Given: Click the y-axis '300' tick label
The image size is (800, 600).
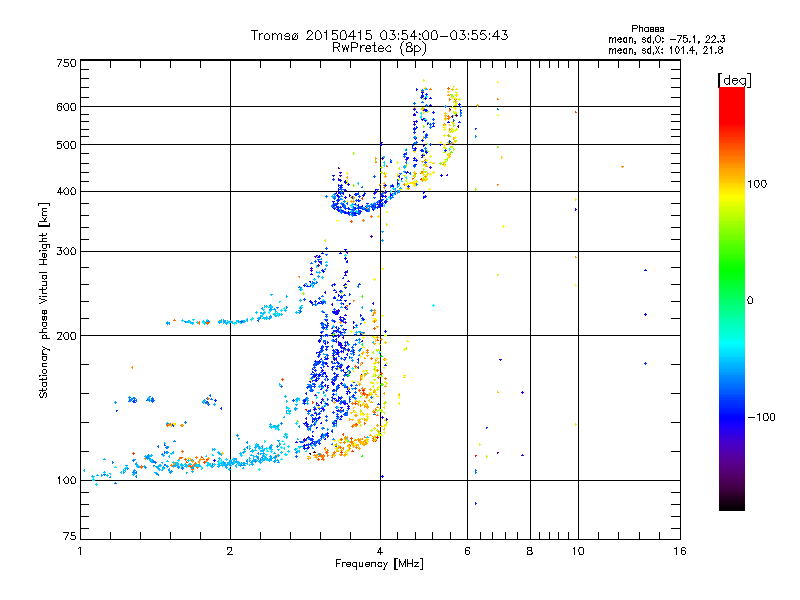Looking at the screenshot, I should [66, 251].
